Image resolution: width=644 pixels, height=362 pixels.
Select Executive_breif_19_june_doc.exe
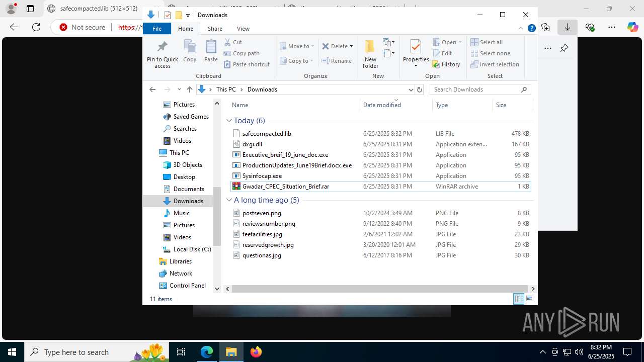(x=381, y=155)
